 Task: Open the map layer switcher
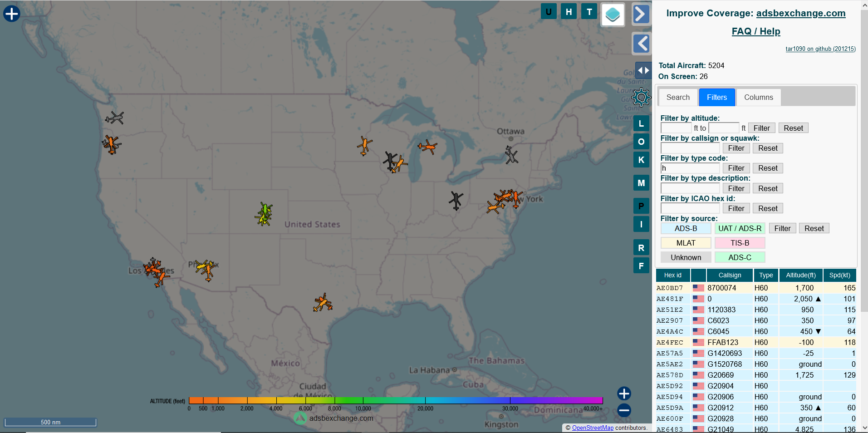[x=613, y=15]
